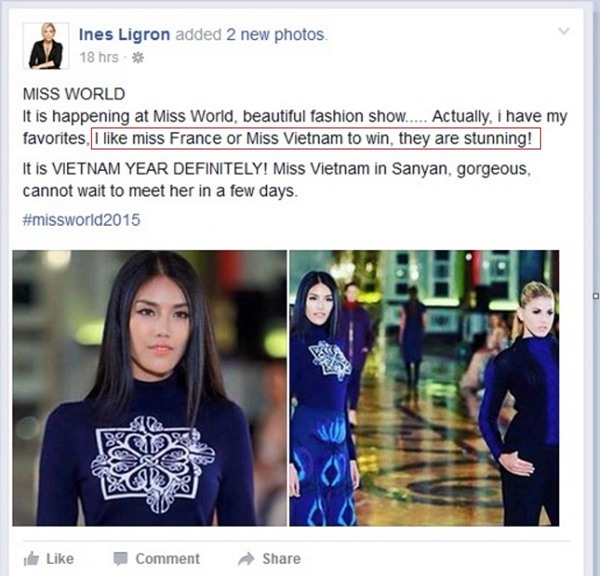Viewport: 600px width, 576px height.
Task: Open the #missworld2015 hashtag
Action: coord(82,220)
